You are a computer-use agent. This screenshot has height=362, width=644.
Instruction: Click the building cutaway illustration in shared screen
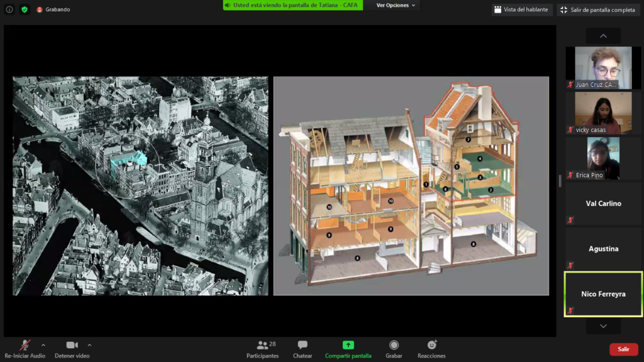pyautogui.click(x=411, y=186)
